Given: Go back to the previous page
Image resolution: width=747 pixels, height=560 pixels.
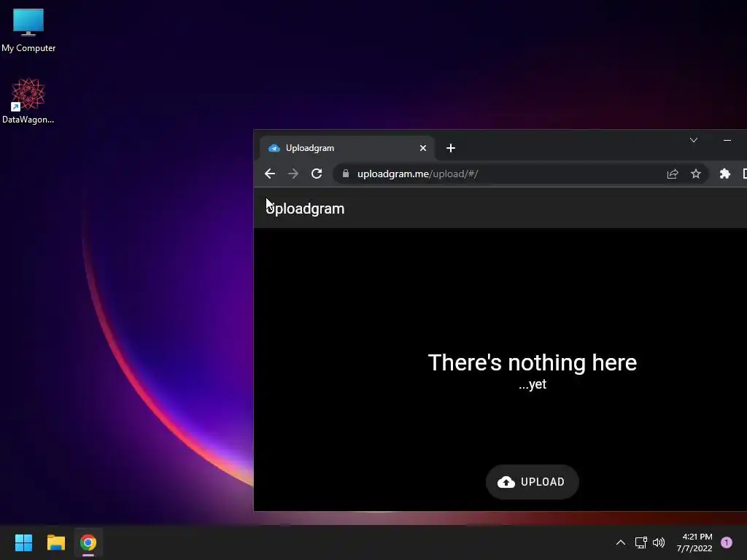Looking at the screenshot, I should point(270,174).
